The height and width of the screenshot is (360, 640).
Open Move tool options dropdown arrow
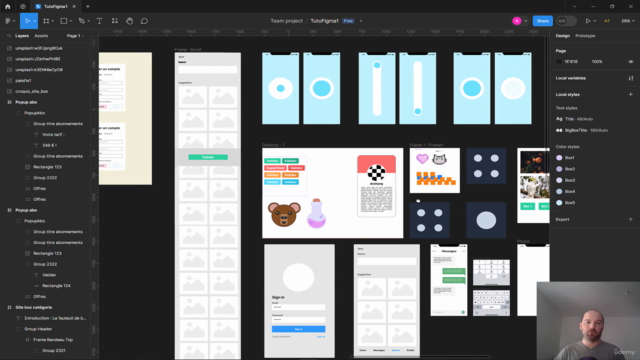[x=35, y=21]
